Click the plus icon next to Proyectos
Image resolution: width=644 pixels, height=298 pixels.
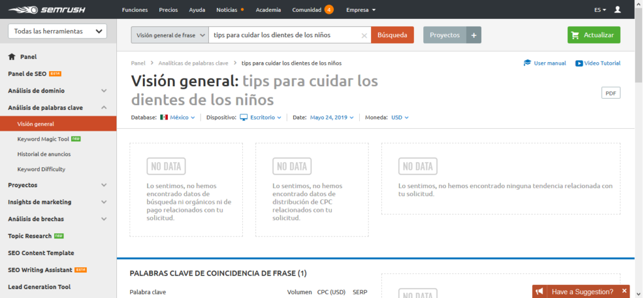coord(474,35)
